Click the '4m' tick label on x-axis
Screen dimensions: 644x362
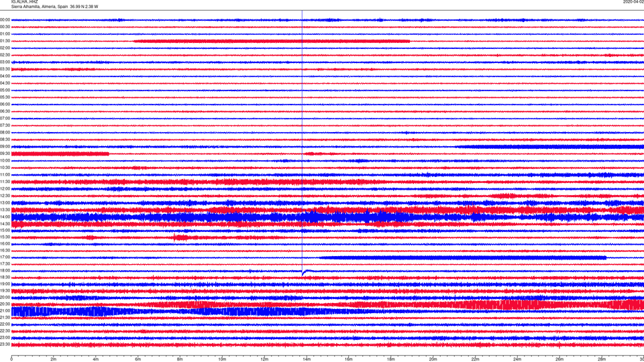click(96, 359)
